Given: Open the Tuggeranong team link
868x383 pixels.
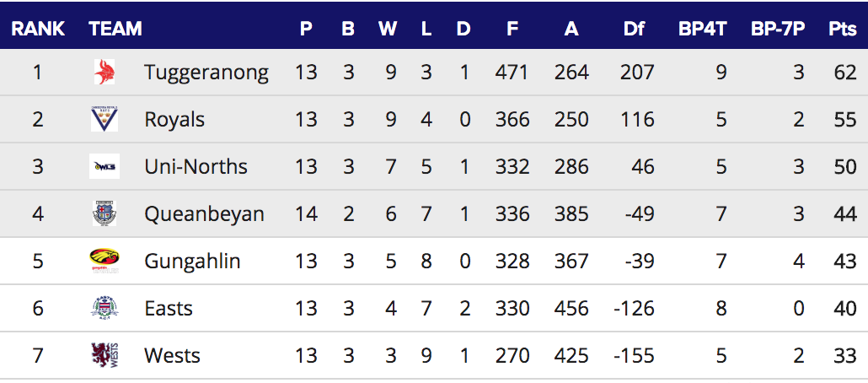Looking at the screenshot, I should tap(206, 73).
